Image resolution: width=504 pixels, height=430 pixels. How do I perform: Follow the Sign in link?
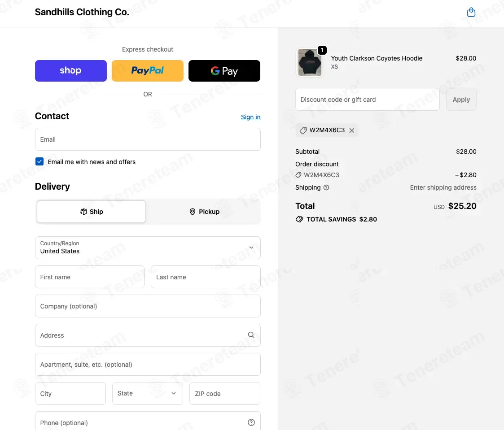tap(251, 117)
